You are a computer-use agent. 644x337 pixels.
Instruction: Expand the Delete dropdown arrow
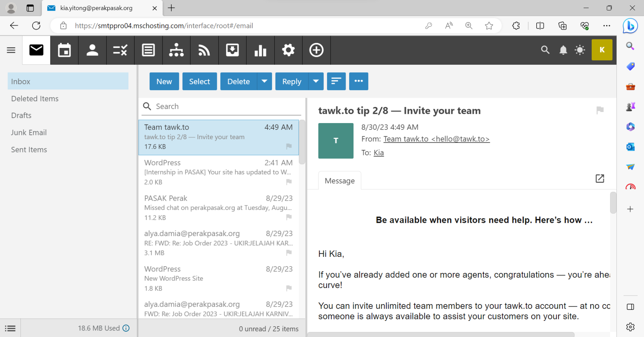264,81
